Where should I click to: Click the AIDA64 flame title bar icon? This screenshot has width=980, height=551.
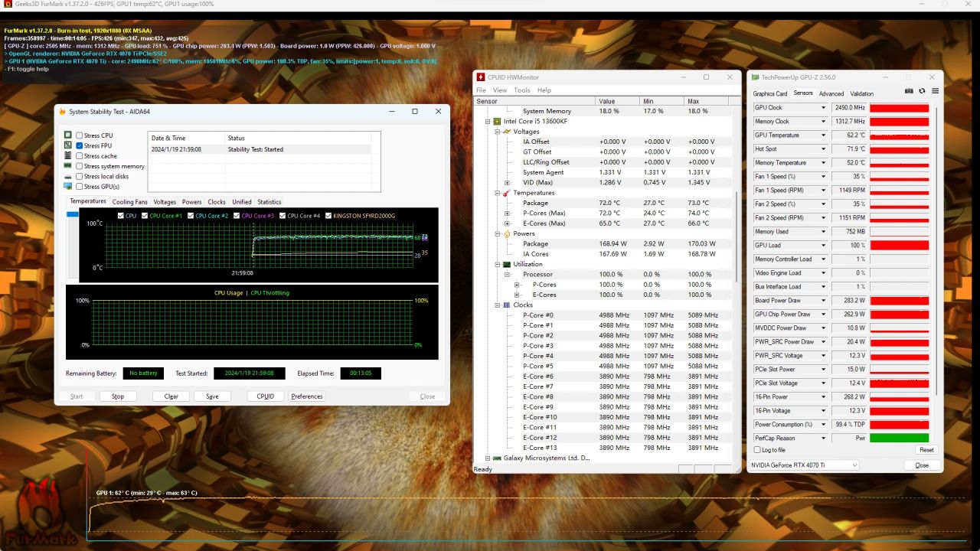pyautogui.click(x=63, y=111)
